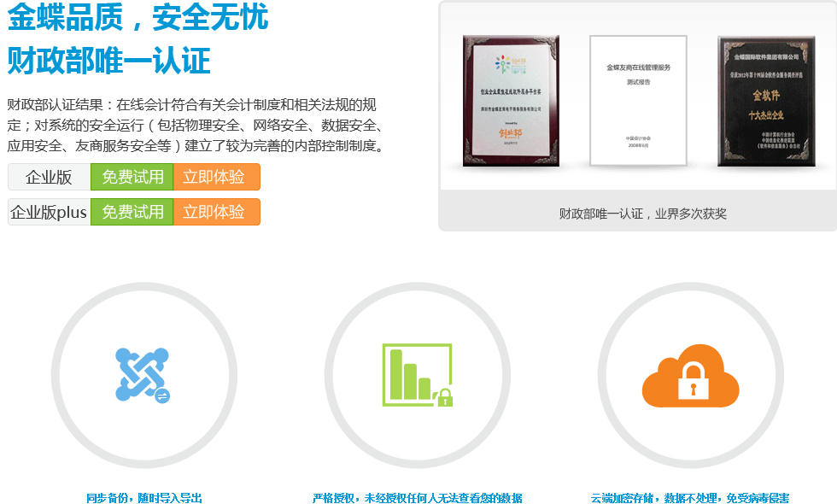Open the 金蝶友商在线管理服务 test report image
The height and width of the screenshot is (504, 837).
(638, 101)
